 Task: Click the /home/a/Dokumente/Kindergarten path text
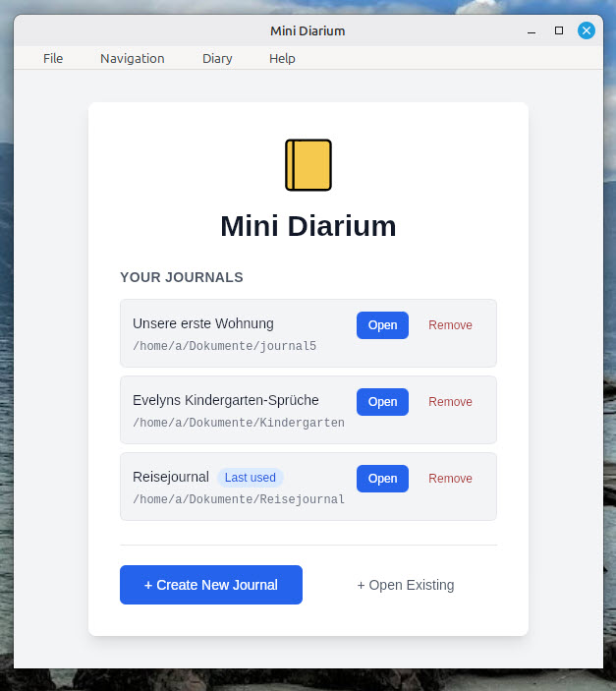[x=239, y=423]
